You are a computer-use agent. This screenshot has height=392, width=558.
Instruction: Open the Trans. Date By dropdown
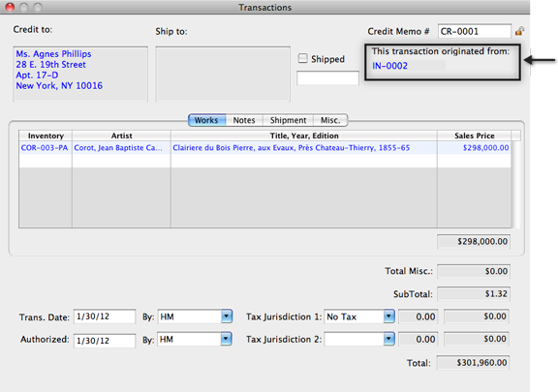click(x=227, y=317)
